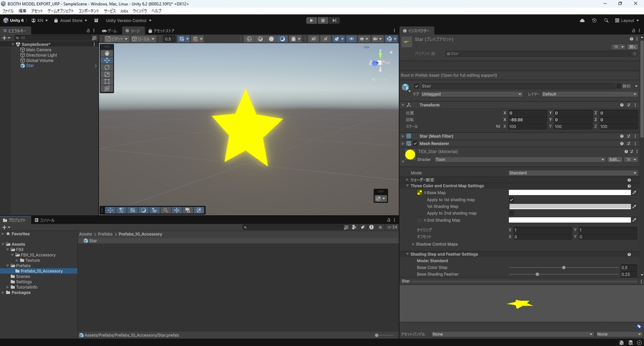Click the favorites star icon in Project toolbar
The image size is (644, 346).
(380, 227)
